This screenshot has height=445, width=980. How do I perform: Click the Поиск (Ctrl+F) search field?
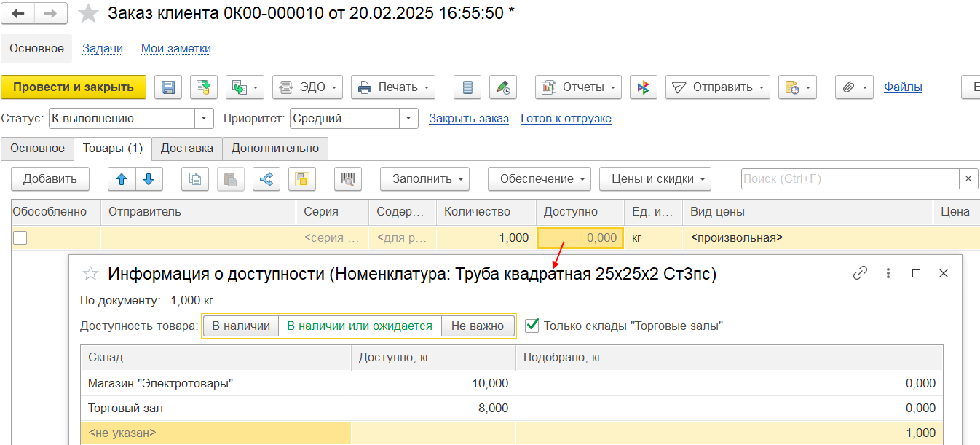pyautogui.click(x=849, y=179)
